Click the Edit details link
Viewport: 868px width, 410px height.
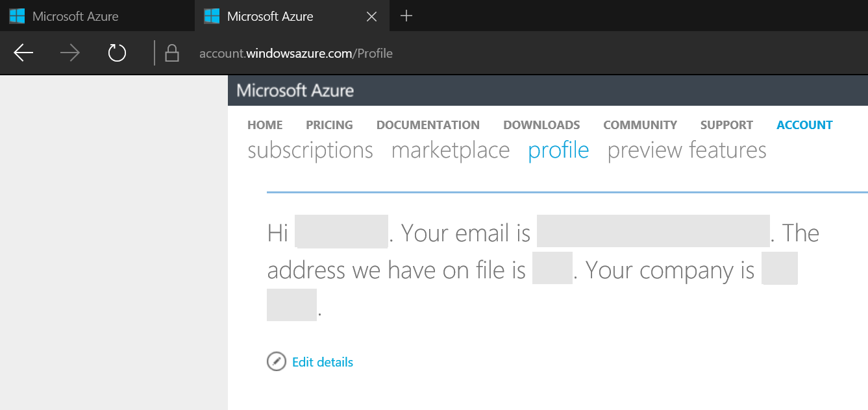point(323,362)
